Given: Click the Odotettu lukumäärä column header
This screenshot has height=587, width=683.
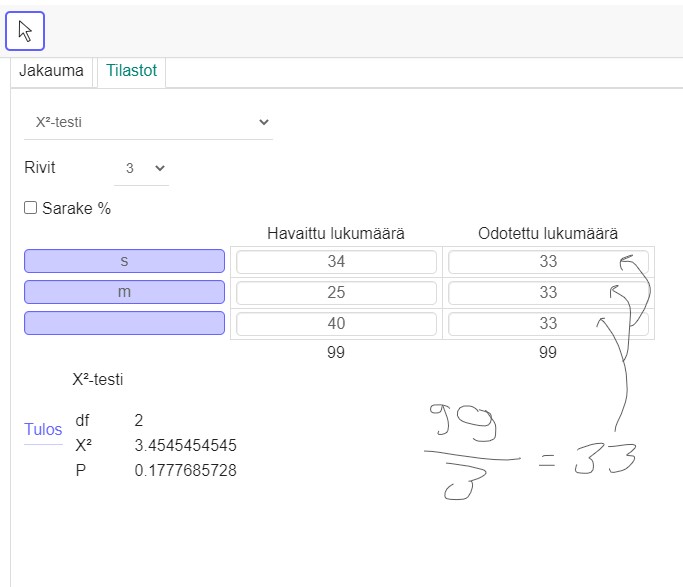Looking at the screenshot, I should pyautogui.click(x=548, y=234).
